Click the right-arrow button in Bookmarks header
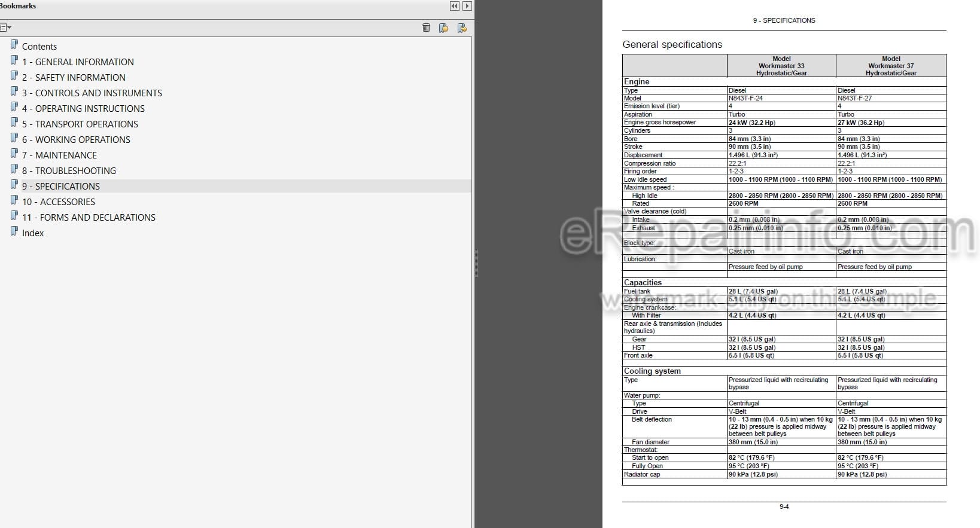The image size is (980, 528). [467, 6]
